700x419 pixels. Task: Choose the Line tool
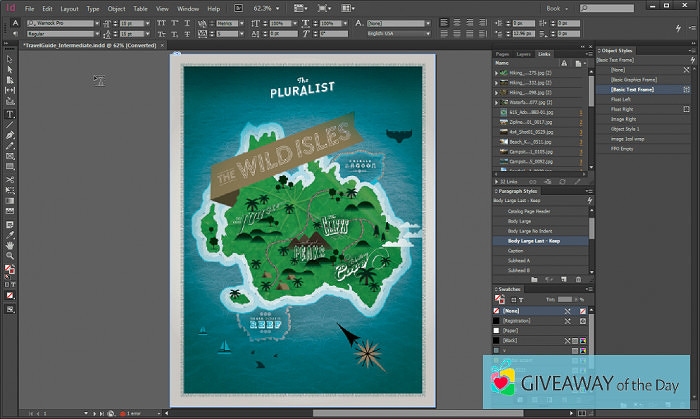(10, 124)
